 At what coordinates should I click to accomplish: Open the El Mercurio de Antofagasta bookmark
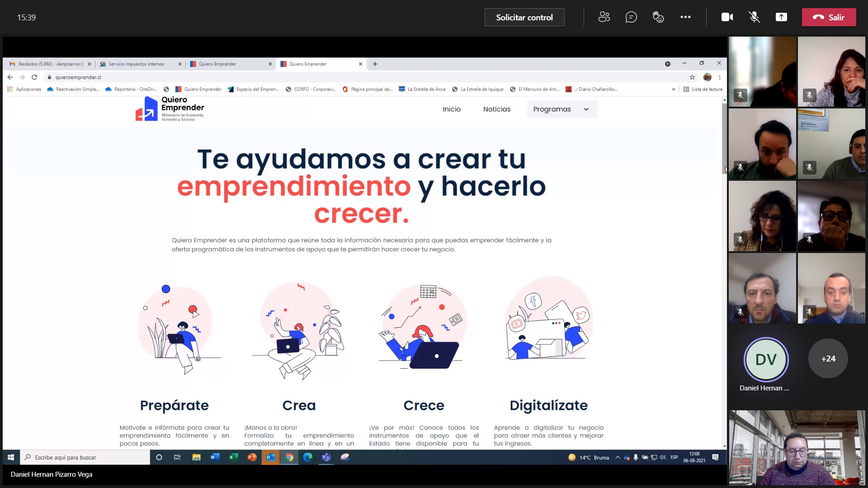coord(535,89)
